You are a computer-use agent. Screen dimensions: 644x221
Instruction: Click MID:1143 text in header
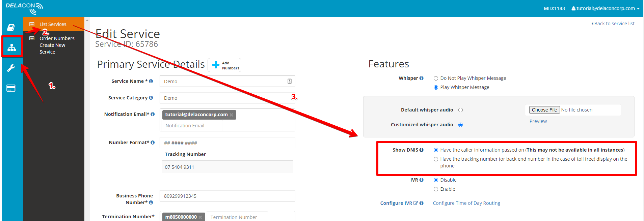(x=554, y=8)
